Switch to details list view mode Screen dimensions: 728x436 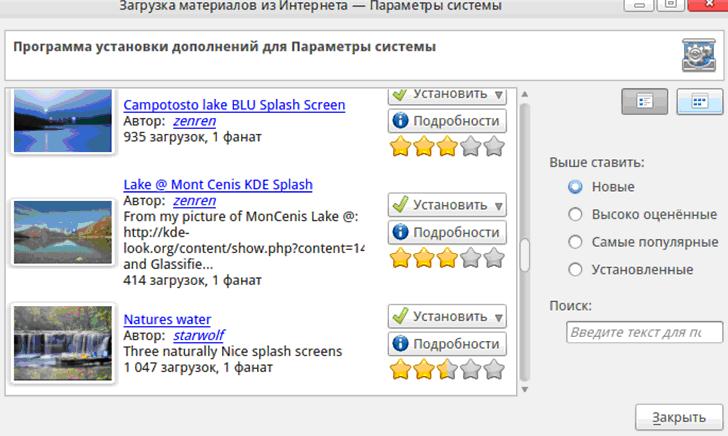coord(644,102)
